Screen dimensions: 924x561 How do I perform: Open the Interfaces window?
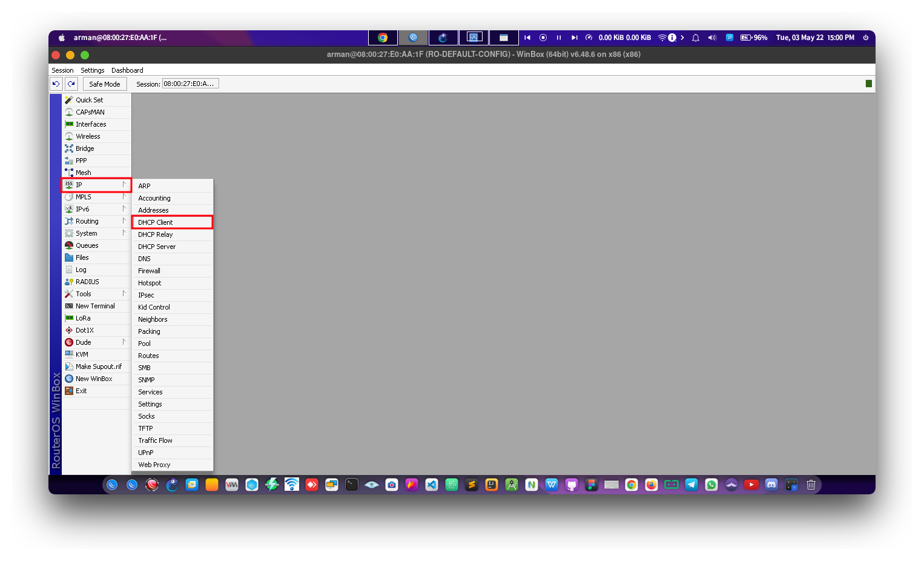coord(91,124)
